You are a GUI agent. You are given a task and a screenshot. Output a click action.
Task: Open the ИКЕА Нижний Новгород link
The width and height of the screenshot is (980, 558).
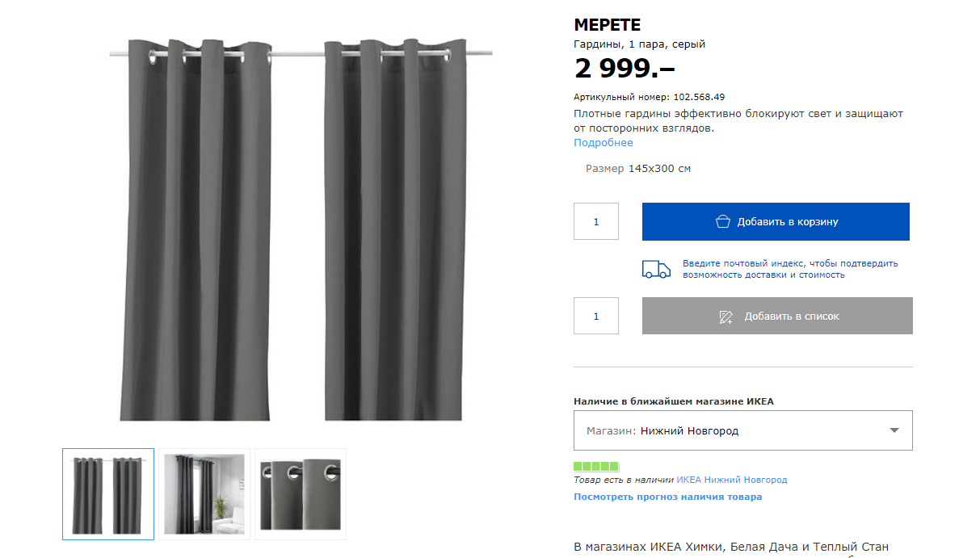pos(732,480)
